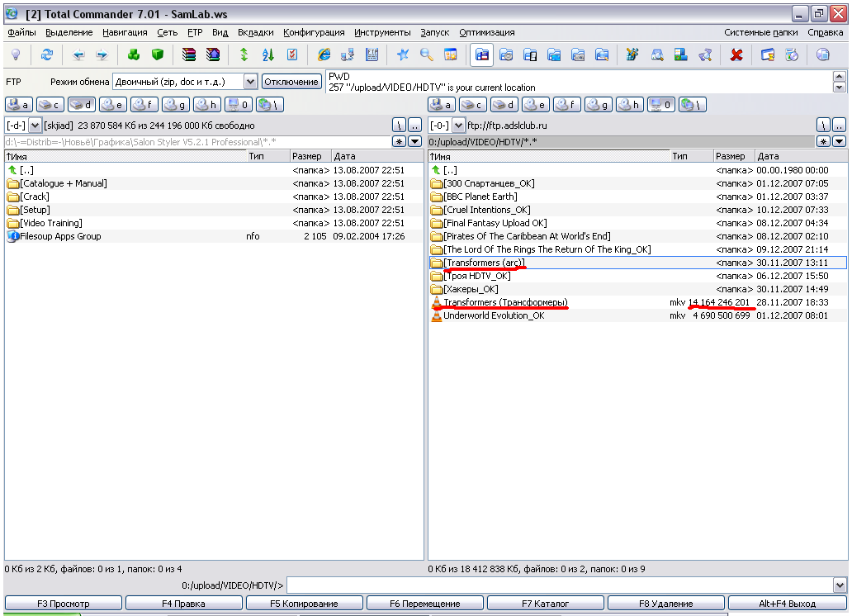Click the stacked books icon with blue arrow
This screenshot has height=616, width=852.
coord(213,55)
